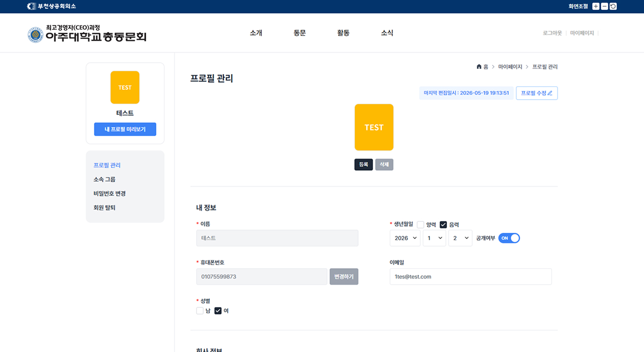Screen dimensions: 644x352
Task: Select 프로필 관리 in the sidebar
Action: click(x=107, y=165)
